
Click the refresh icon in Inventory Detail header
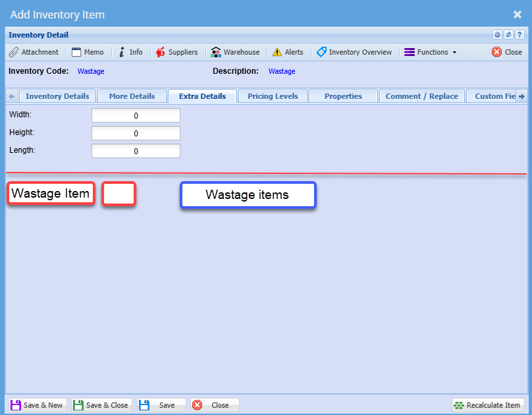tap(508, 35)
